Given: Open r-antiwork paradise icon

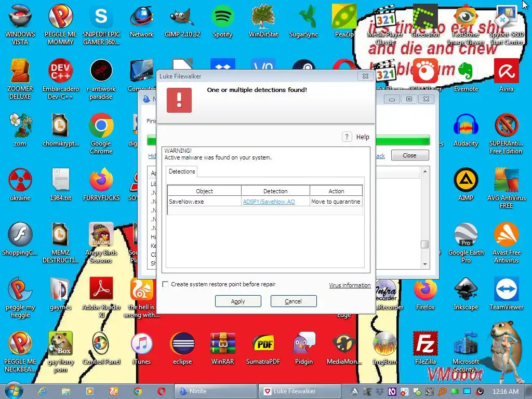Looking at the screenshot, I should 101,79.
